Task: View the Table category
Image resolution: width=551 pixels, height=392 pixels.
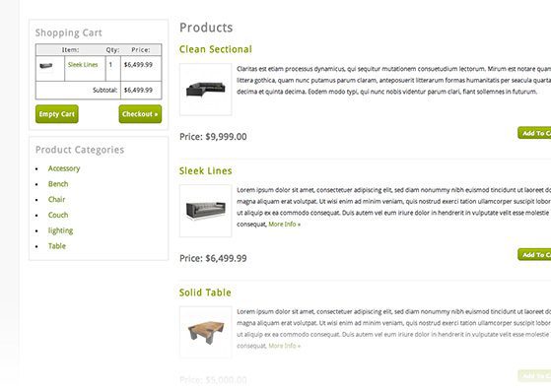Action: (x=57, y=246)
